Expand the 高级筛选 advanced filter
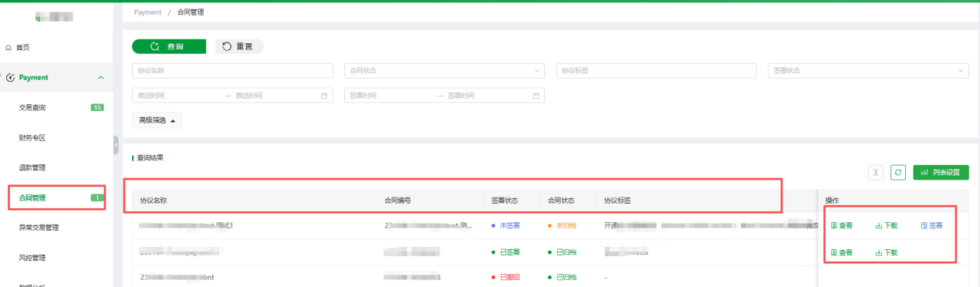The width and height of the screenshot is (980, 287). (157, 120)
